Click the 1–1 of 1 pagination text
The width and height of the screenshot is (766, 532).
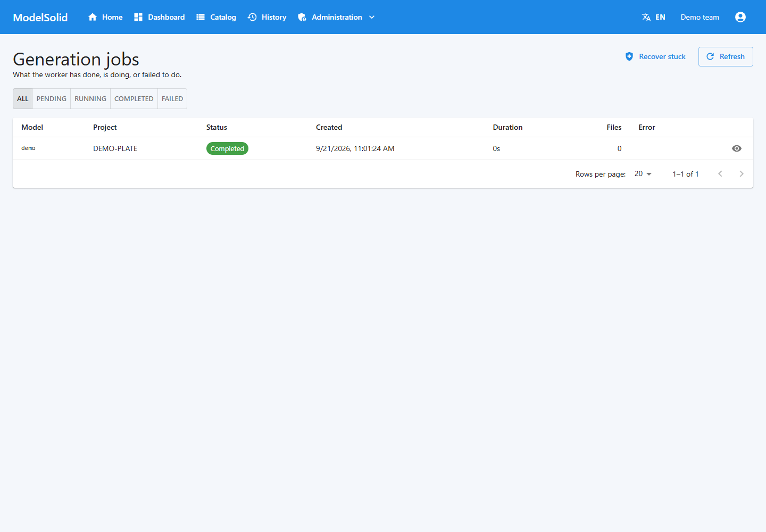686,174
